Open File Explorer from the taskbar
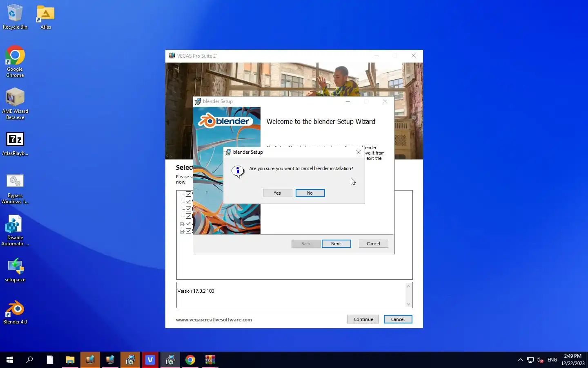The image size is (588, 368). click(x=70, y=360)
